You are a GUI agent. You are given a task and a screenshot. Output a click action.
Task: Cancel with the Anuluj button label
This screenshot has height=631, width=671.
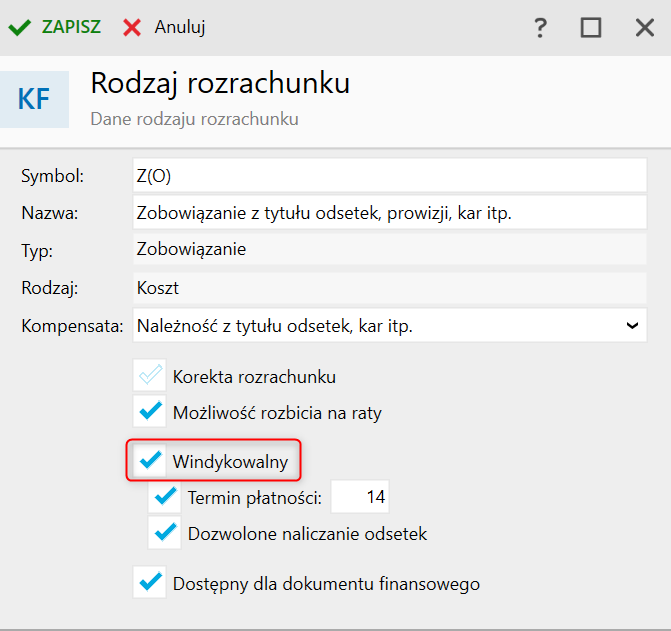(180, 27)
